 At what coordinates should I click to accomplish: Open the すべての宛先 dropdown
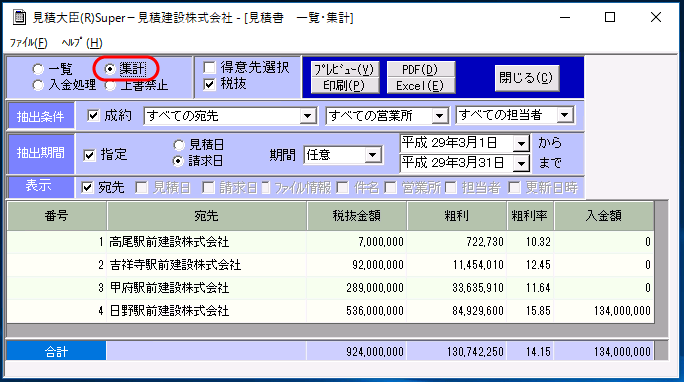click(x=308, y=116)
